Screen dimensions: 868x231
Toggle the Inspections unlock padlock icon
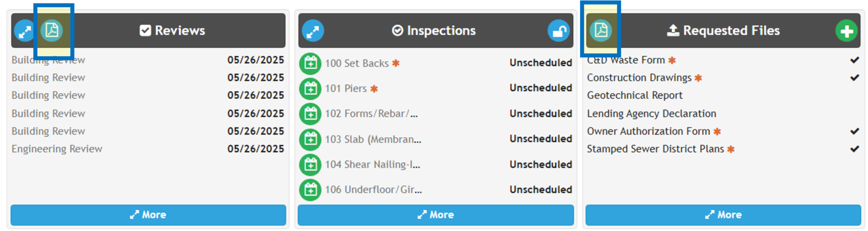[x=558, y=31]
